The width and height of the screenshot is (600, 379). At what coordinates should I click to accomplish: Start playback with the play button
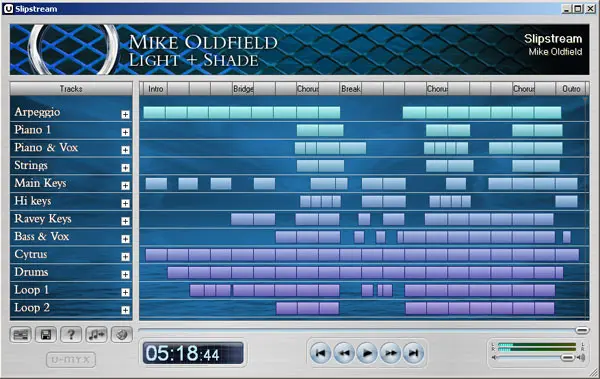367,353
